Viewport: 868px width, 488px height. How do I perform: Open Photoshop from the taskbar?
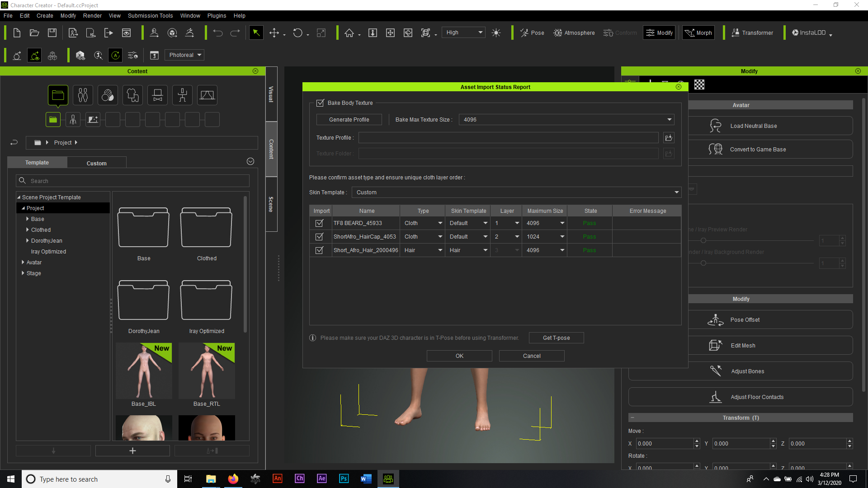pos(344,479)
